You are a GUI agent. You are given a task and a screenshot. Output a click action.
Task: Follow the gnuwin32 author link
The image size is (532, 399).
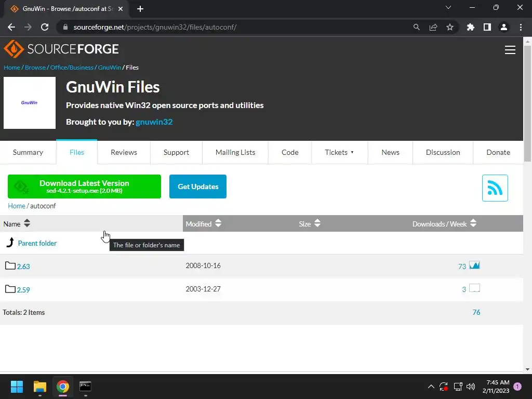[154, 122]
